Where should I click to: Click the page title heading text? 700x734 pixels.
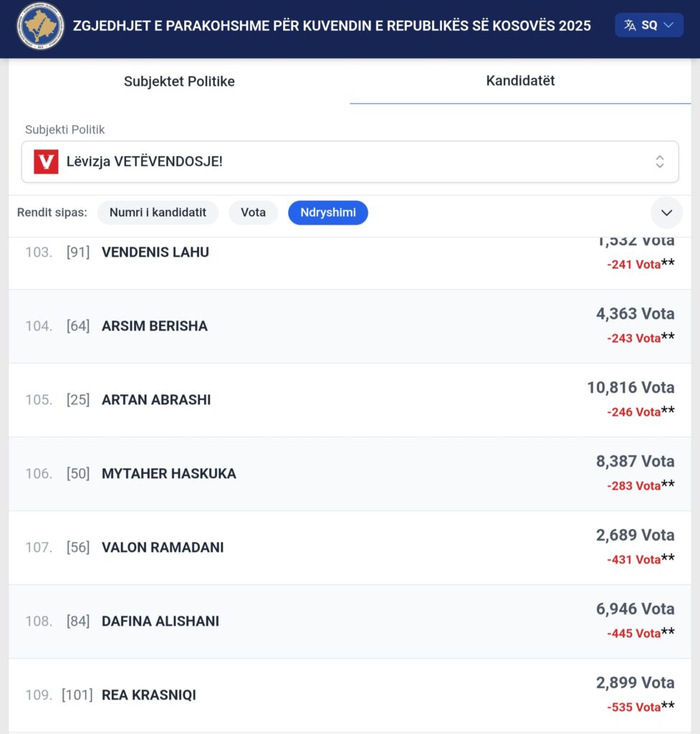tap(332, 26)
